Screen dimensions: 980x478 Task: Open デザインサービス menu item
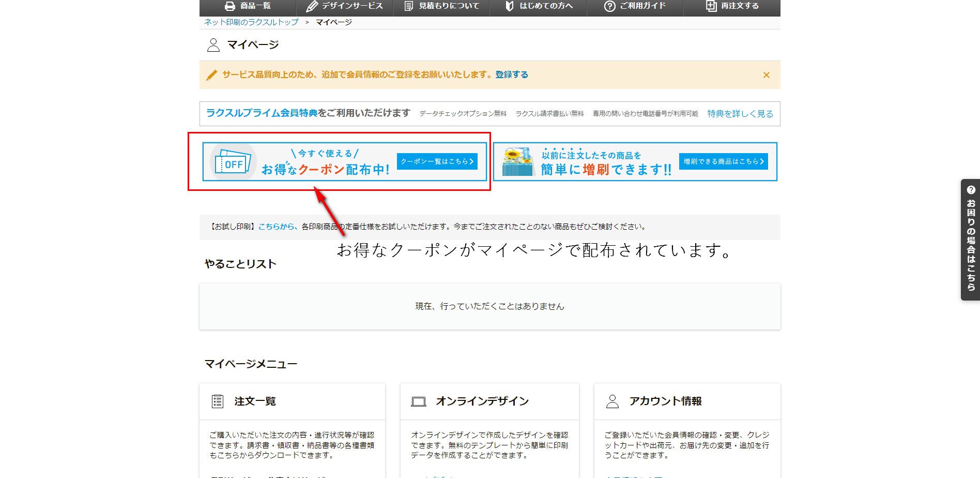coord(344,6)
